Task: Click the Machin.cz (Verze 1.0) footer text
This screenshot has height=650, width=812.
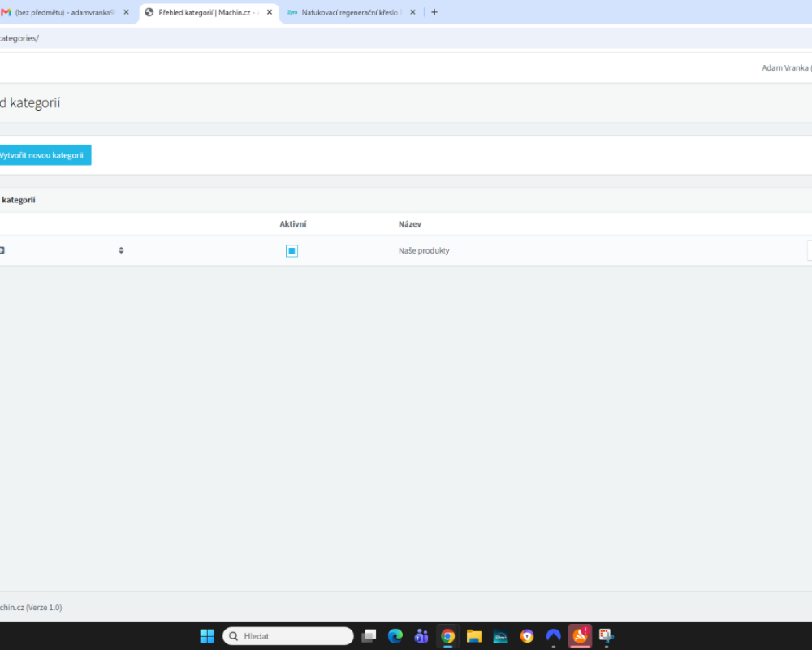Action: click(31, 608)
